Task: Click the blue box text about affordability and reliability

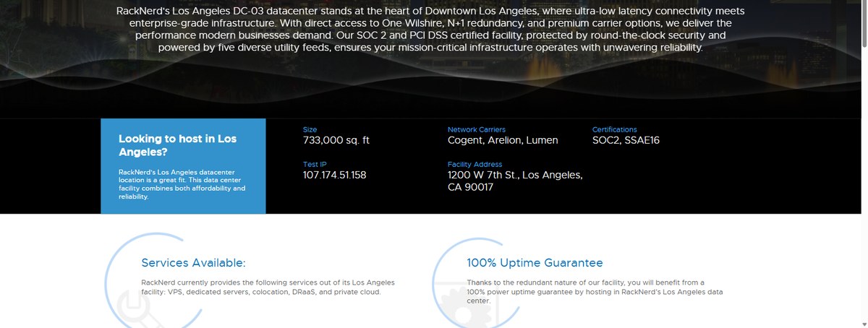Action: point(182,184)
